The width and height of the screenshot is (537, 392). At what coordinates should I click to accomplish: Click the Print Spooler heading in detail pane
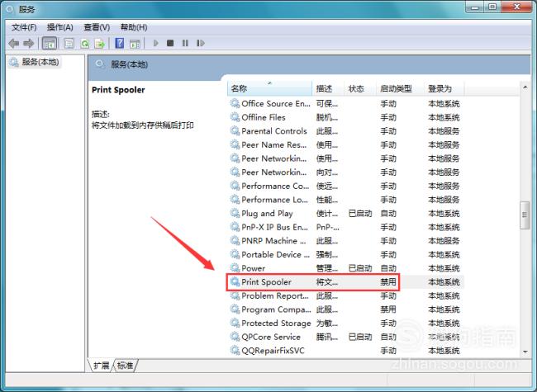(118, 90)
